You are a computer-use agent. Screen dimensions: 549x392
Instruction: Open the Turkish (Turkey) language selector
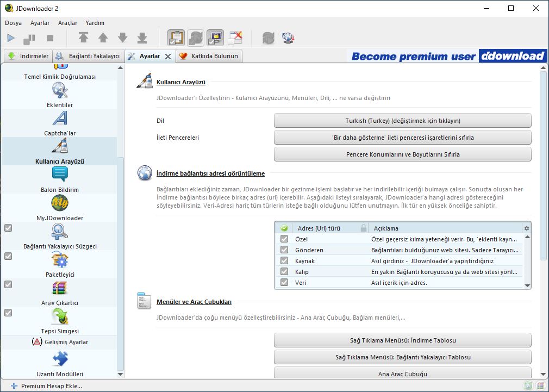pyautogui.click(x=403, y=121)
